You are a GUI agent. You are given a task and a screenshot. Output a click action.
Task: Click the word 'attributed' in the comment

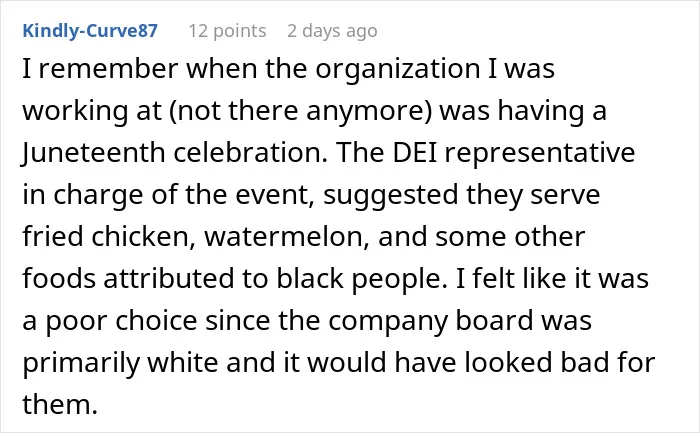pos(169,279)
